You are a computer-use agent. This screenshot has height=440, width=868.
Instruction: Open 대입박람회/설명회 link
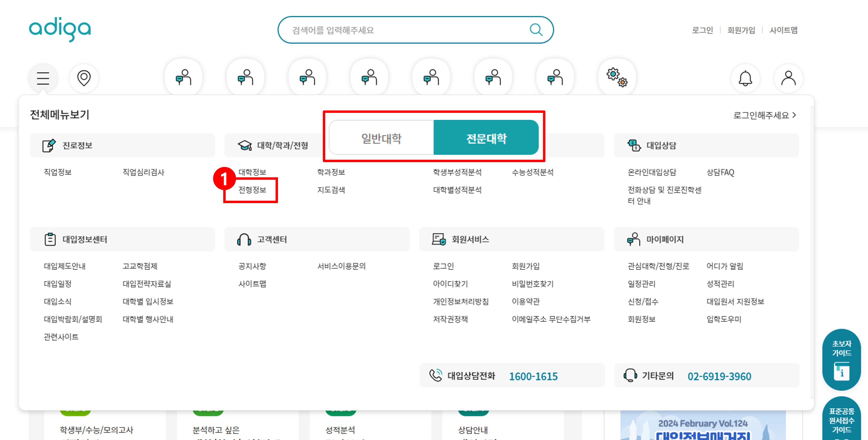tap(73, 319)
